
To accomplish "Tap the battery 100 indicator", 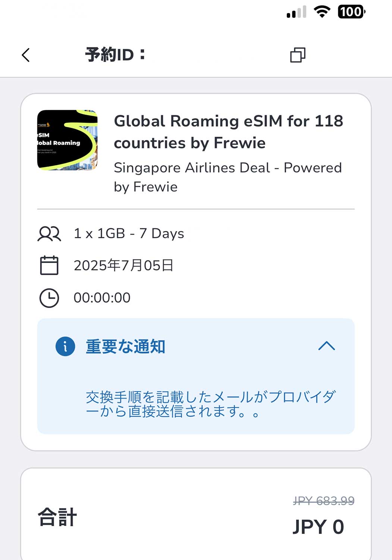I will pos(351,12).
